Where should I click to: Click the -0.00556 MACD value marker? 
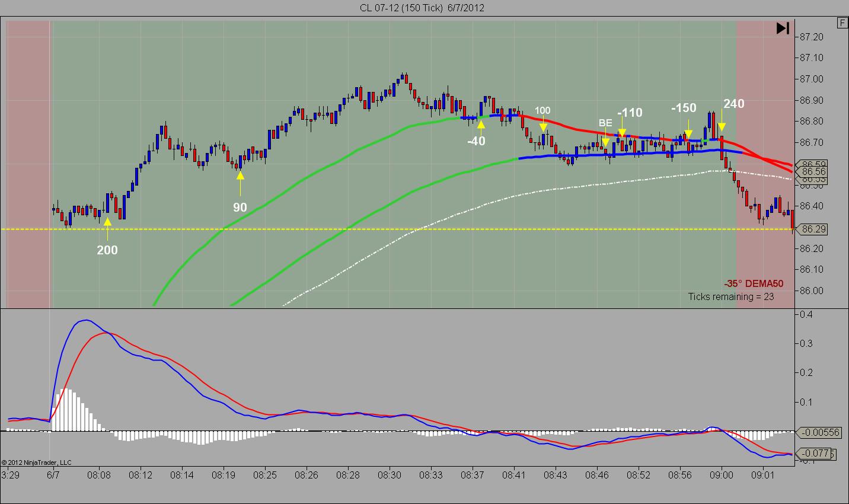819,433
